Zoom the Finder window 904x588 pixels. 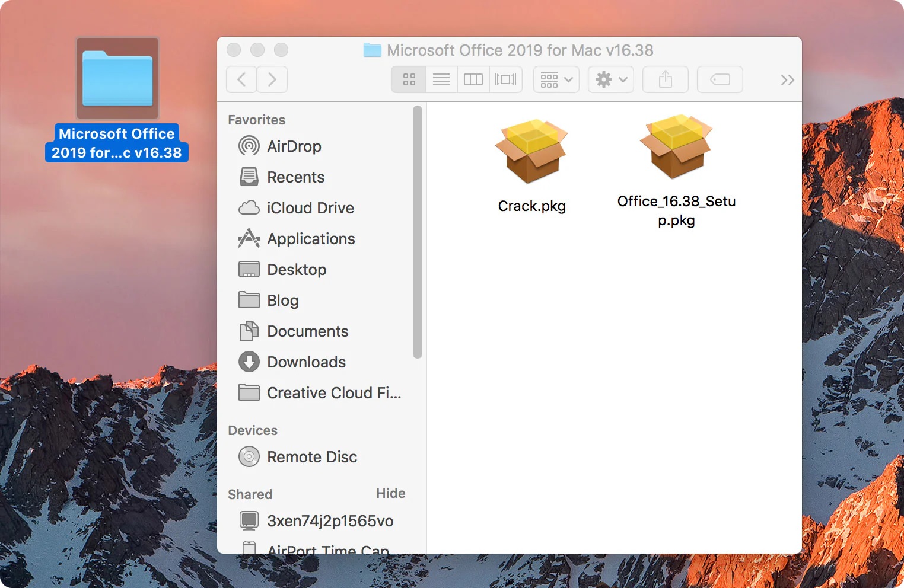click(281, 50)
